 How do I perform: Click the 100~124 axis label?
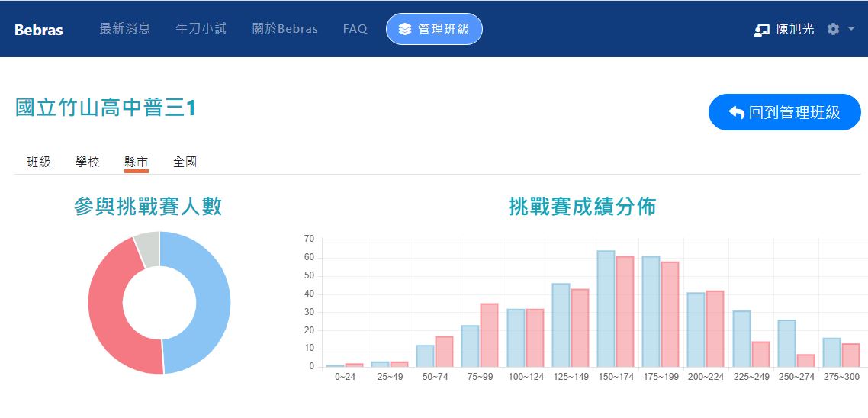526,377
